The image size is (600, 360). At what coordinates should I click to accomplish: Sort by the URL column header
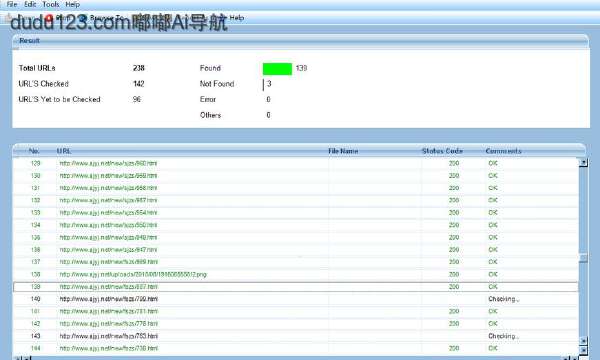coord(64,151)
